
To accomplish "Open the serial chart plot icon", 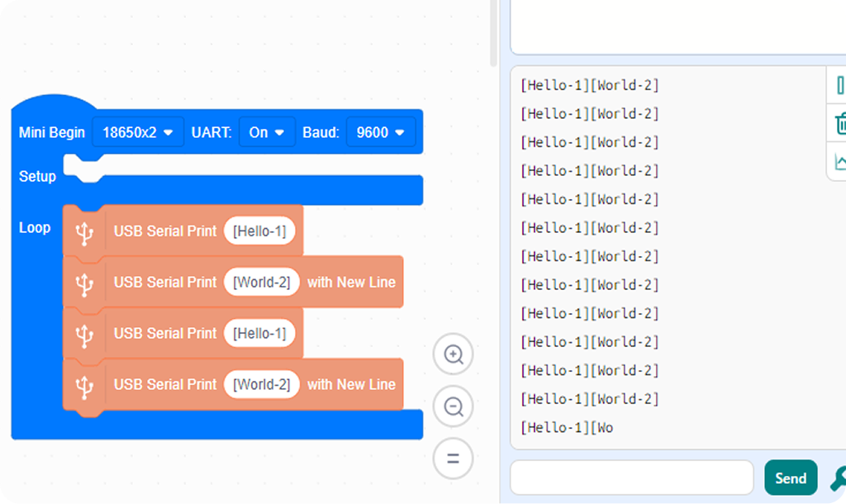I will [x=839, y=161].
